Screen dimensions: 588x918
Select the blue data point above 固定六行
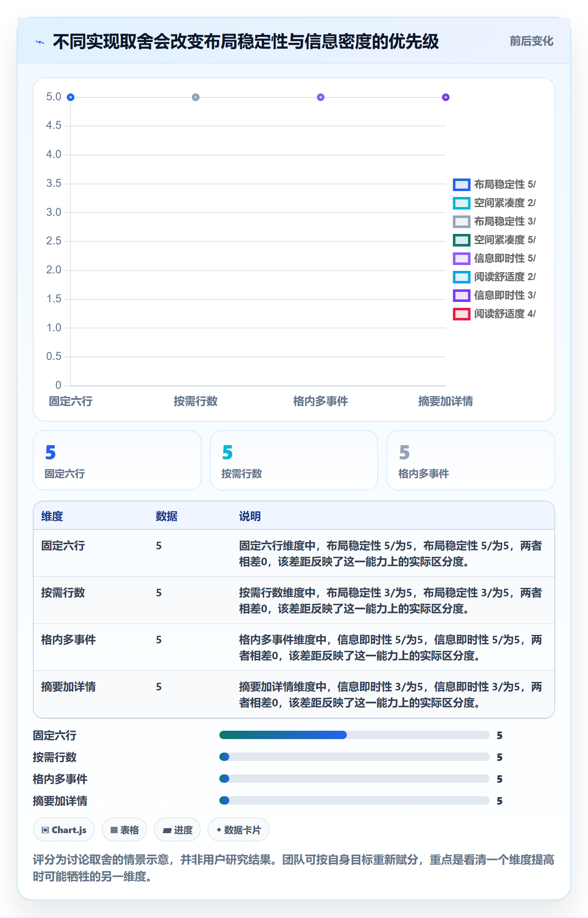[x=71, y=97]
